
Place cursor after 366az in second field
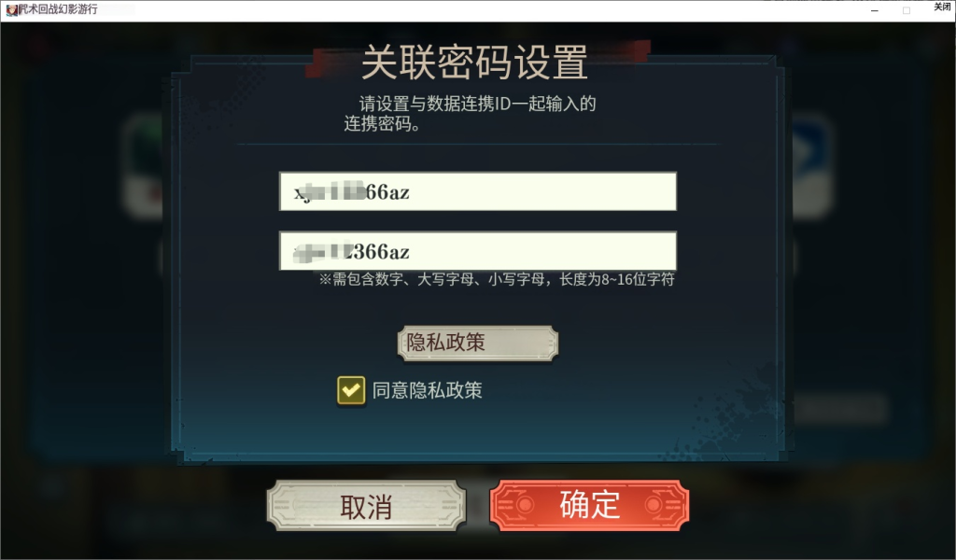(x=411, y=251)
